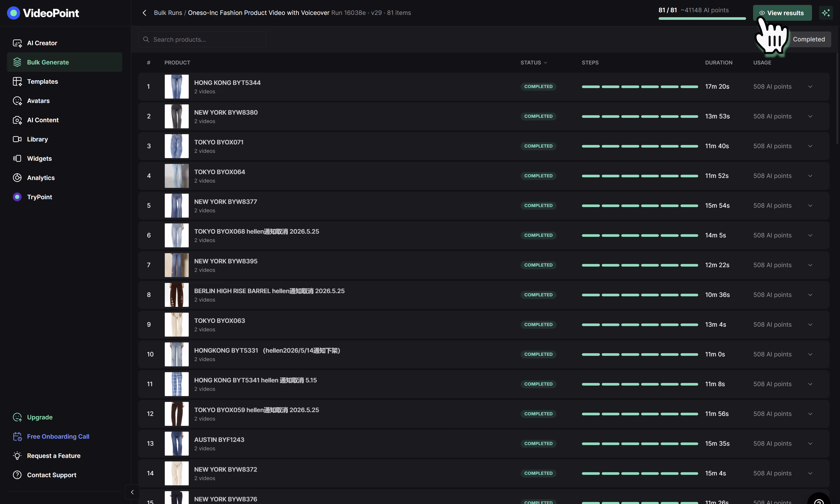This screenshot has height=504, width=840.
Task: Click the overall 81/81 progress bar
Action: [x=702, y=18]
